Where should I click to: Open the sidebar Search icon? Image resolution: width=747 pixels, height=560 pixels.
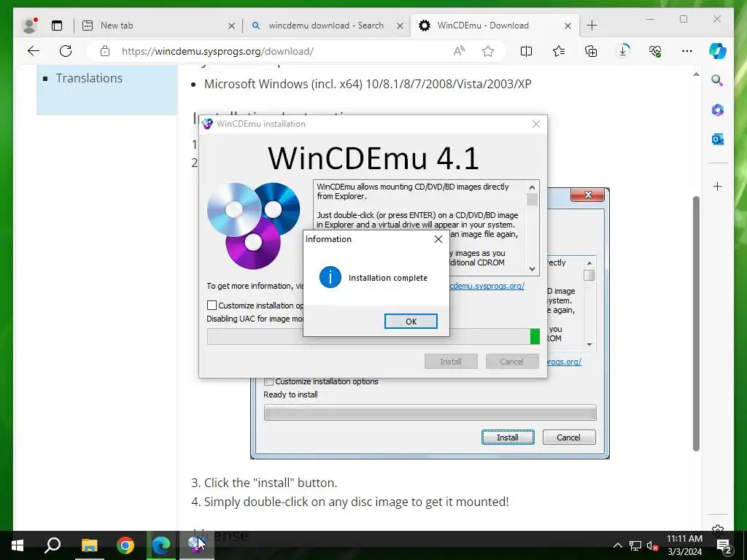718,80
